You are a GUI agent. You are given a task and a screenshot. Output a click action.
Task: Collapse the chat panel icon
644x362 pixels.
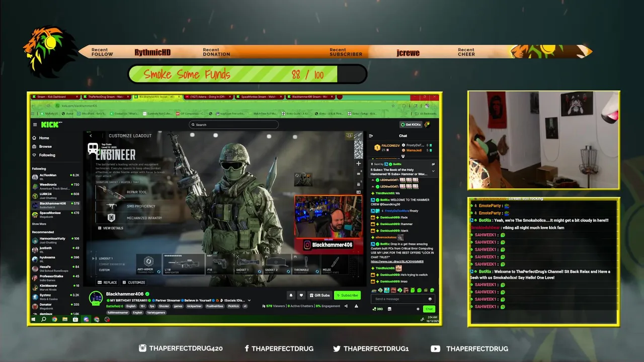click(371, 136)
